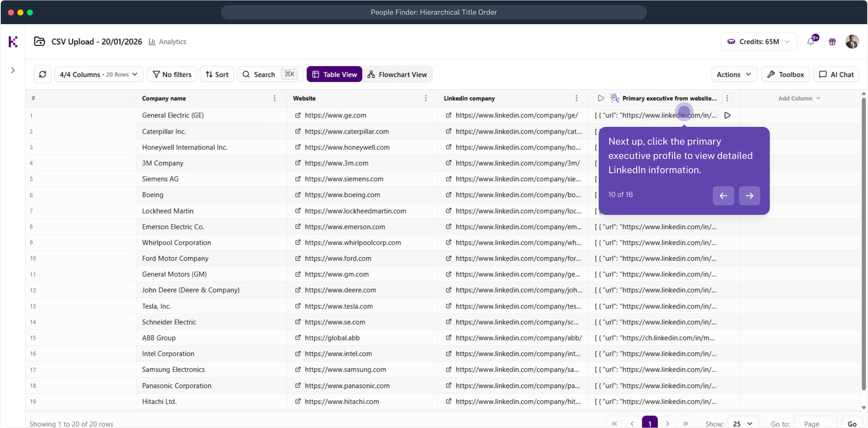
Task: Click the Primary executive column AI icon
Action: (x=615, y=98)
